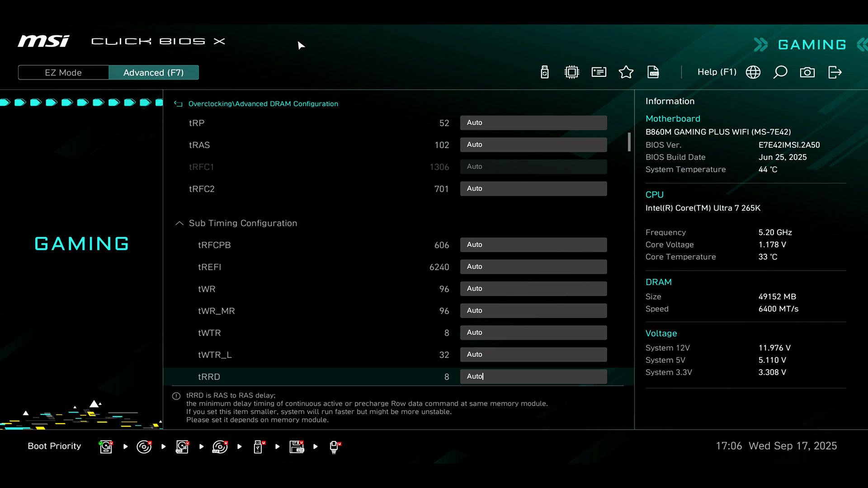Click the settings list scrollbar
Image resolution: width=868 pixels, height=488 pixels.
(x=629, y=142)
